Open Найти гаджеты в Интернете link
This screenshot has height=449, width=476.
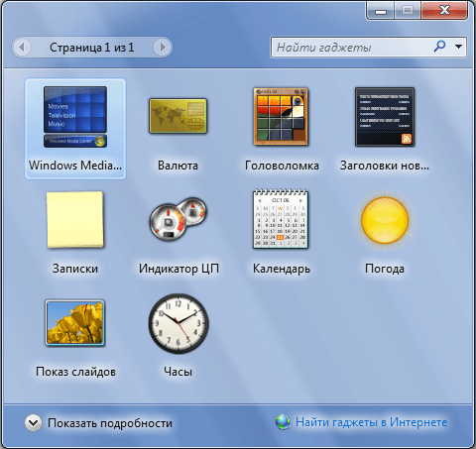pyautogui.click(x=371, y=422)
